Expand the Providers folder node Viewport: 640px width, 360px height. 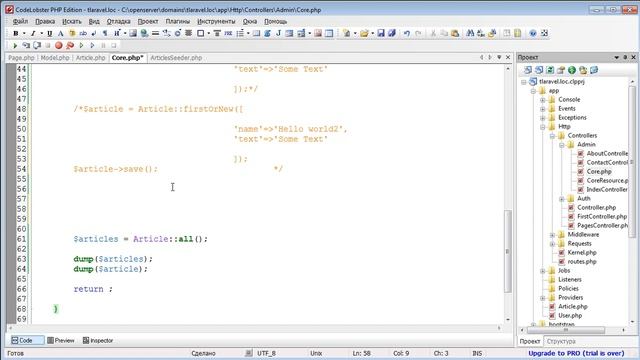click(543, 298)
